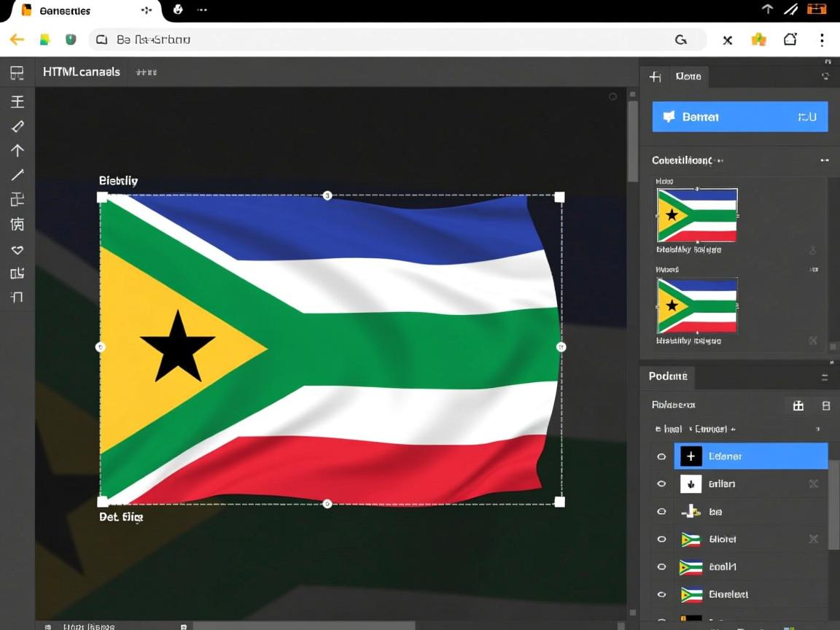The image size is (840, 630).
Task: Click the blue Bemret button
Action: 739,117
